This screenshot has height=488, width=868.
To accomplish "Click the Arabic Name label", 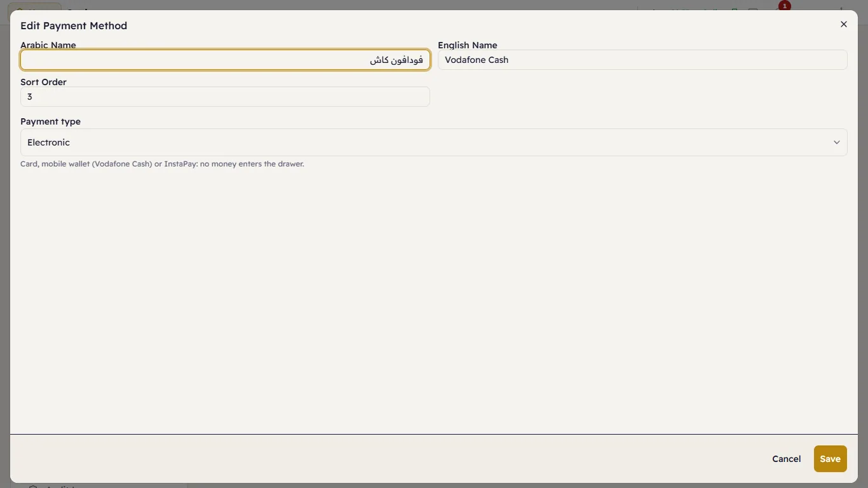I will (48, 45).
